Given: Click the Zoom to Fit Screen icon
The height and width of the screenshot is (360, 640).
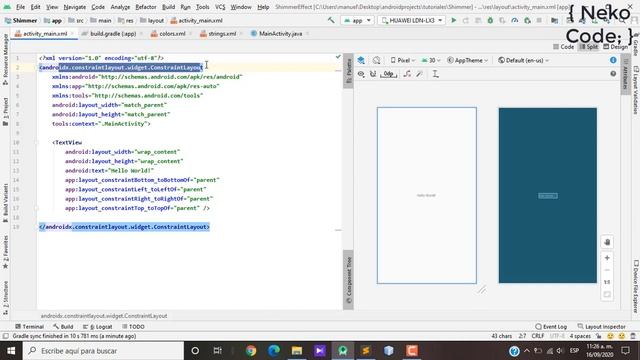Looking at the screenshot, I should point(607,294).
